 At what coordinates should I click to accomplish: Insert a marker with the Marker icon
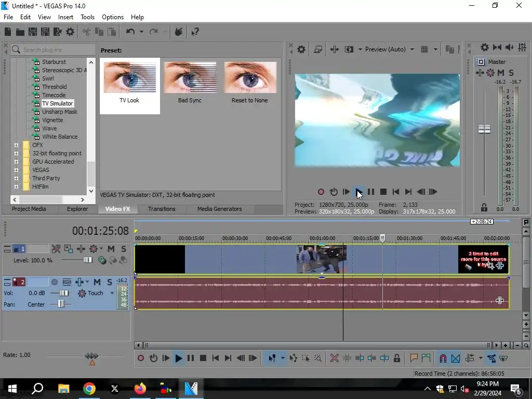pos(414,358)
